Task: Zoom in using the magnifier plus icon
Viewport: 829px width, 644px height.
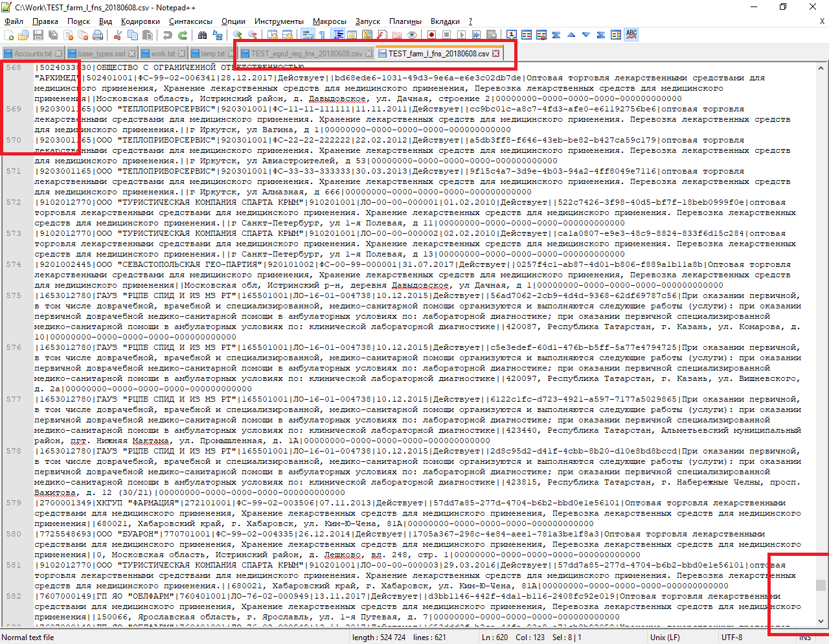Action: coord(238,35)
